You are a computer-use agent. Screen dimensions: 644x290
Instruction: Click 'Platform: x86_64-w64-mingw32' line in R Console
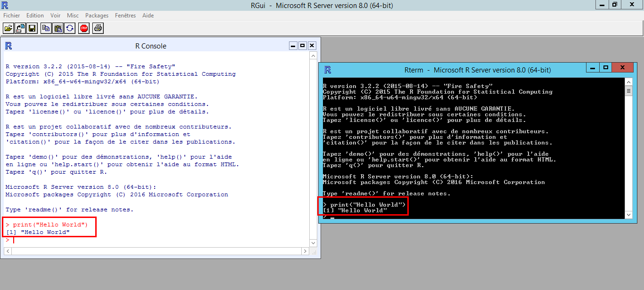(83, 81)
